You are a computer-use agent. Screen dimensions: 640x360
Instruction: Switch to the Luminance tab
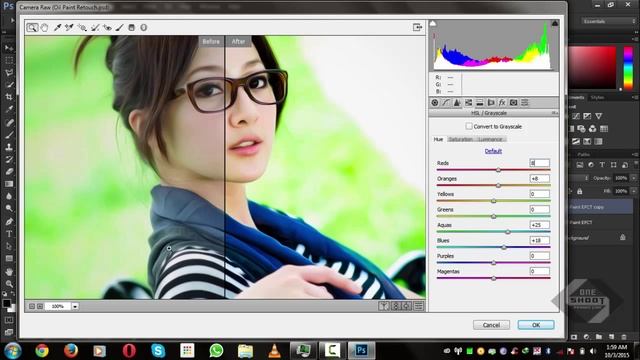tap(490, 139)
